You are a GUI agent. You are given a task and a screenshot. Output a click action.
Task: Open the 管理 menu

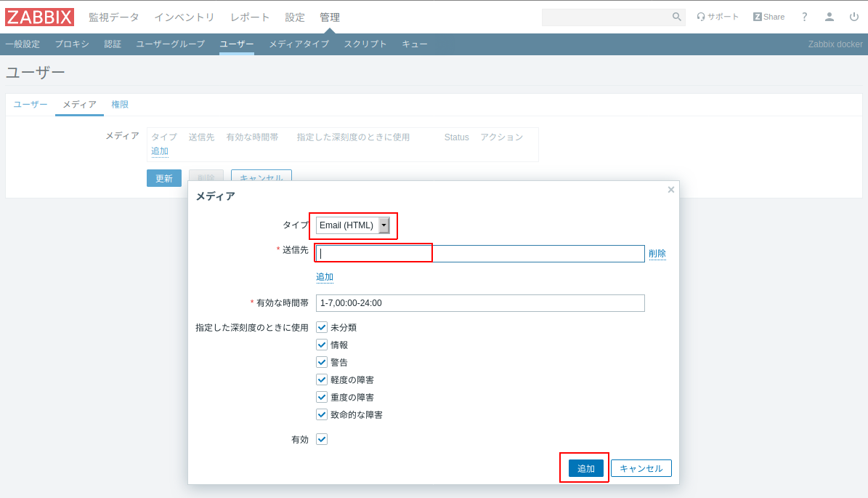click(330, 17)
